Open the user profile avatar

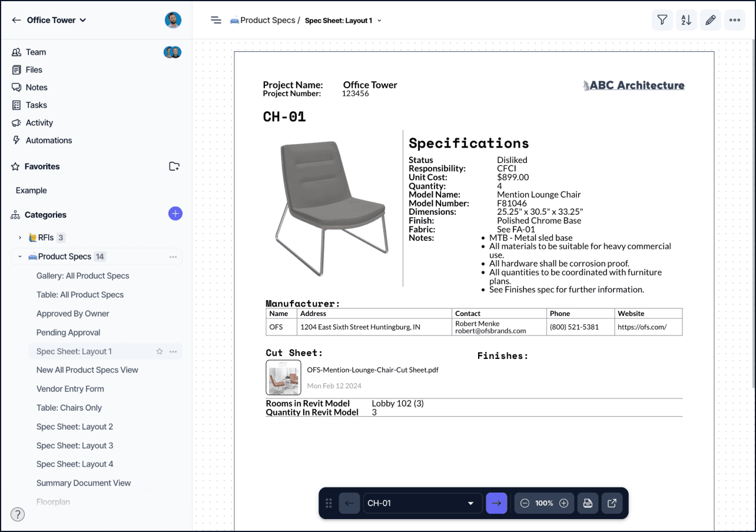click(173, 20)
